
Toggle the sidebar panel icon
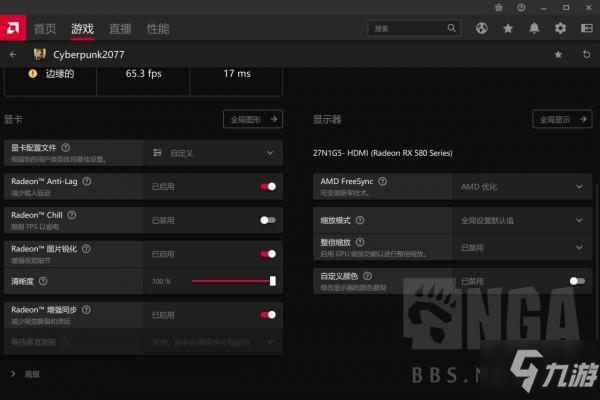pos(587,28)
